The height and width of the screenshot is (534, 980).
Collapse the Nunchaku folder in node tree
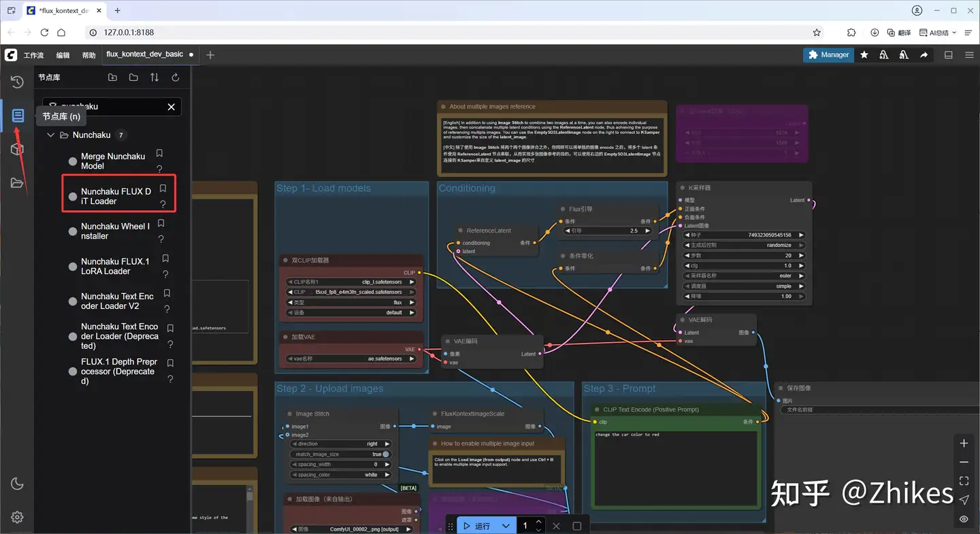pos(51,135)
